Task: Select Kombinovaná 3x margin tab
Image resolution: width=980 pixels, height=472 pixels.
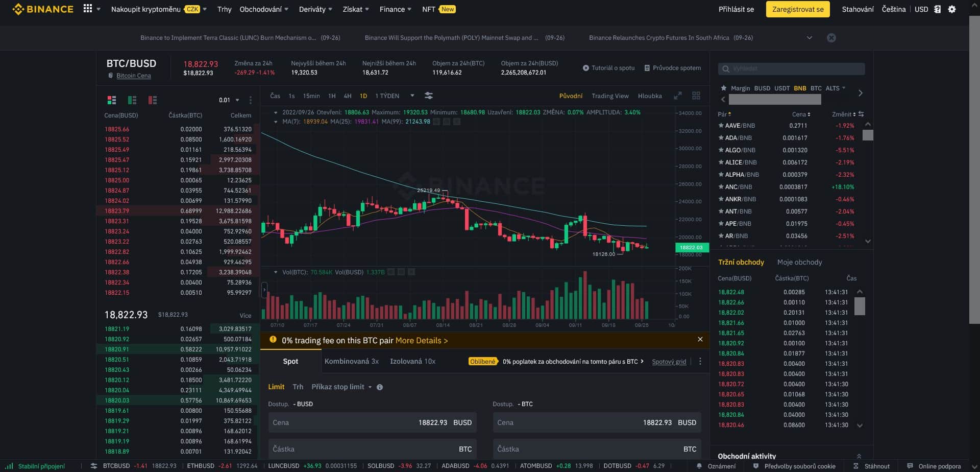Action: (352, 361)
